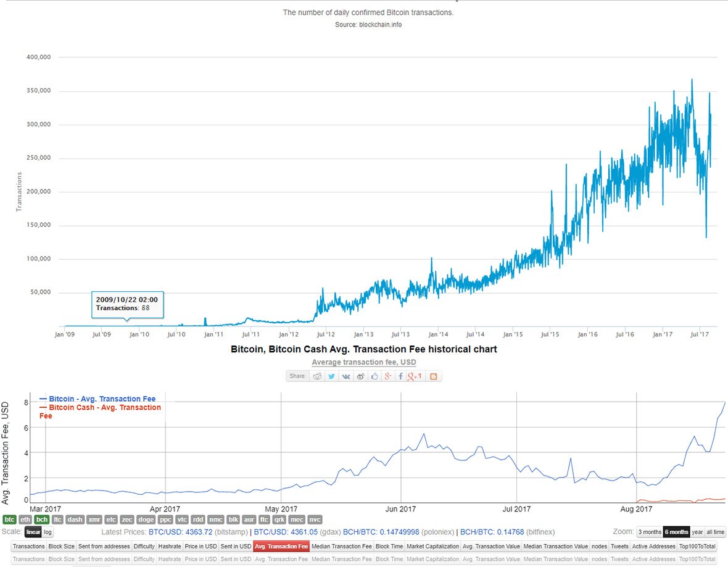
Task: Click the Average transaction fee, USD link
Action: tap(364, 362)
